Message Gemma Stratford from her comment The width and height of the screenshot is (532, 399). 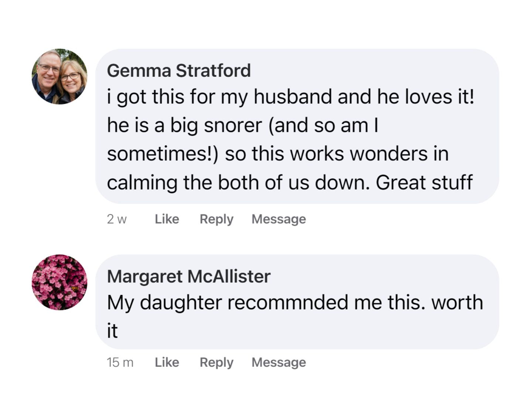(279, 219)
